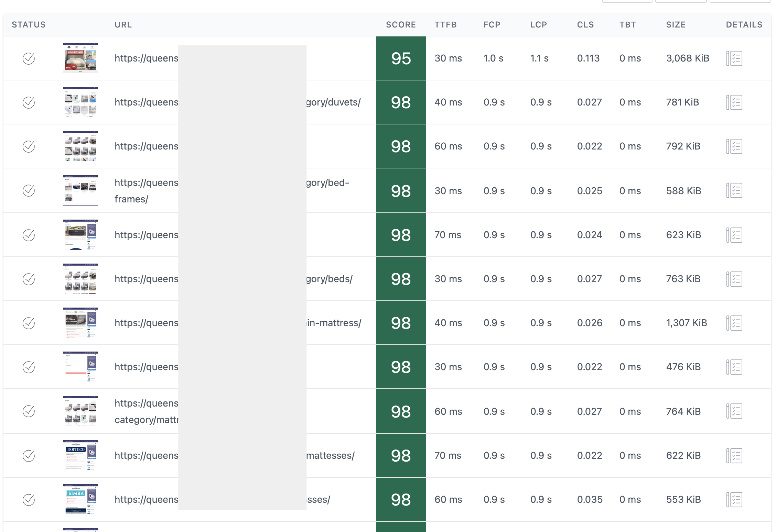
Task: Open details icon for the duvets category row
Action: pos(734,102)
